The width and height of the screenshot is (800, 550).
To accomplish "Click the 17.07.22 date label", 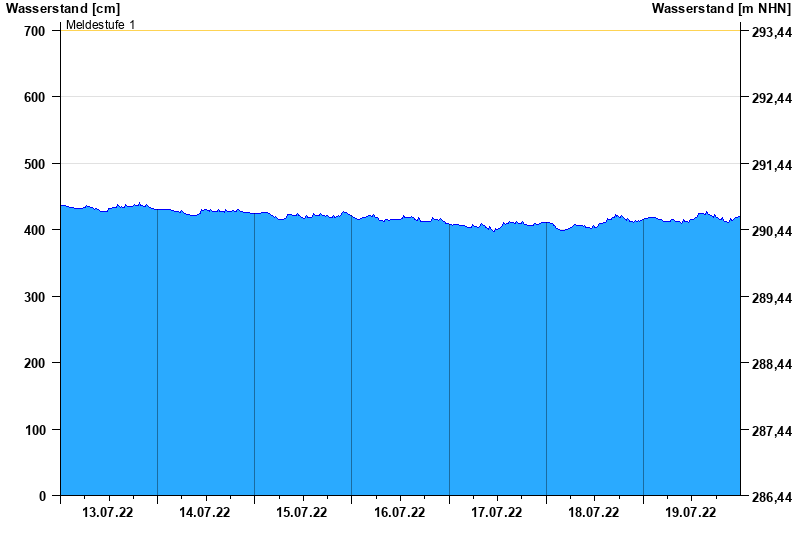I will [497, 513].
